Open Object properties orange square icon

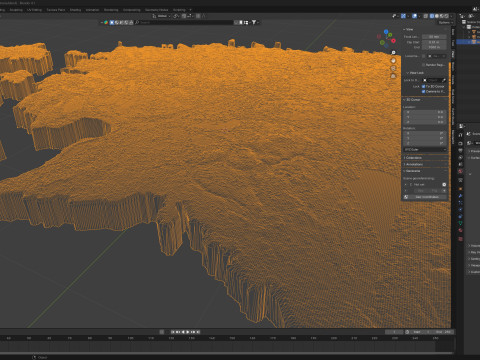coord(460,189)
